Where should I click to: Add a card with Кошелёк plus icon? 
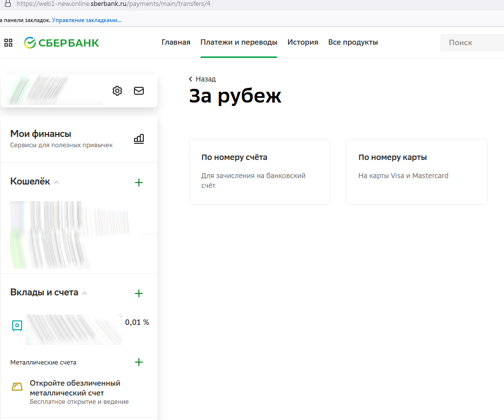139,183
